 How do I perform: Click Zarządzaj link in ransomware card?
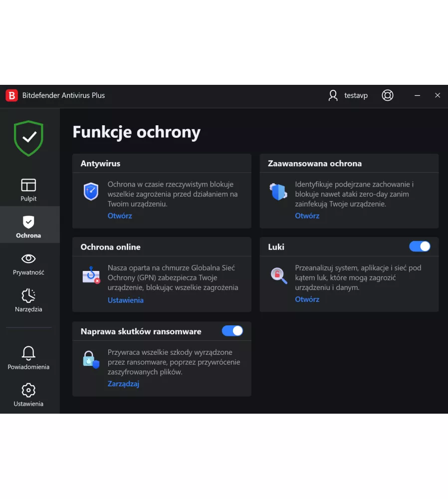(123, 384)
